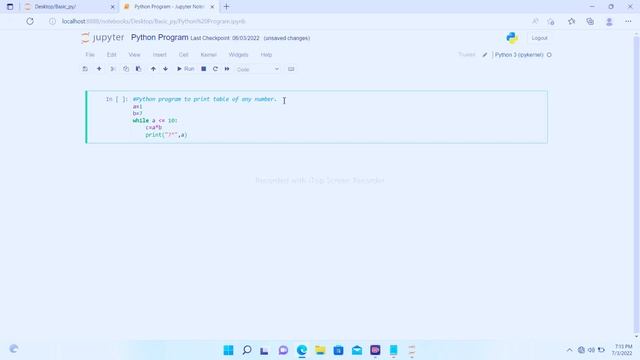Screen dimensions: 640x360
Task: View site information icon in address bar
Action: coord(52,21)
